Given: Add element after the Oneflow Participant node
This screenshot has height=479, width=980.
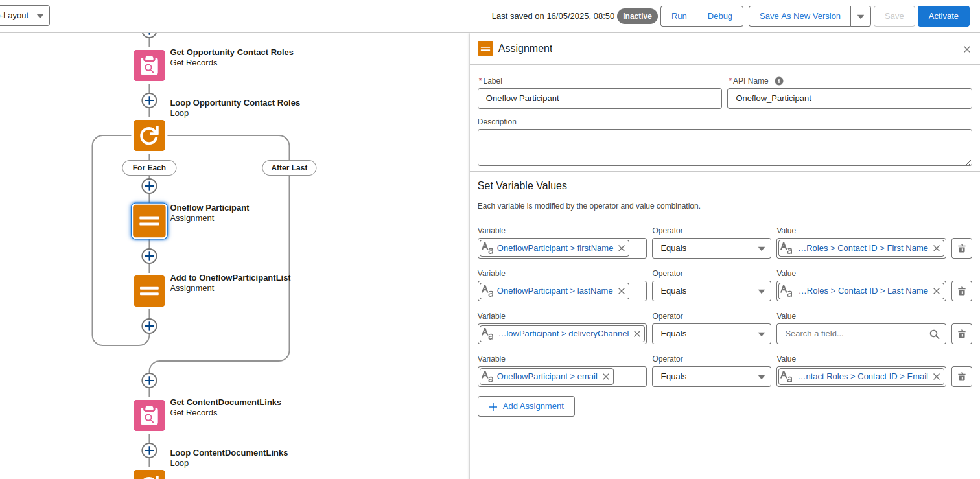Looking at the screenshot, I should [149, 256].
